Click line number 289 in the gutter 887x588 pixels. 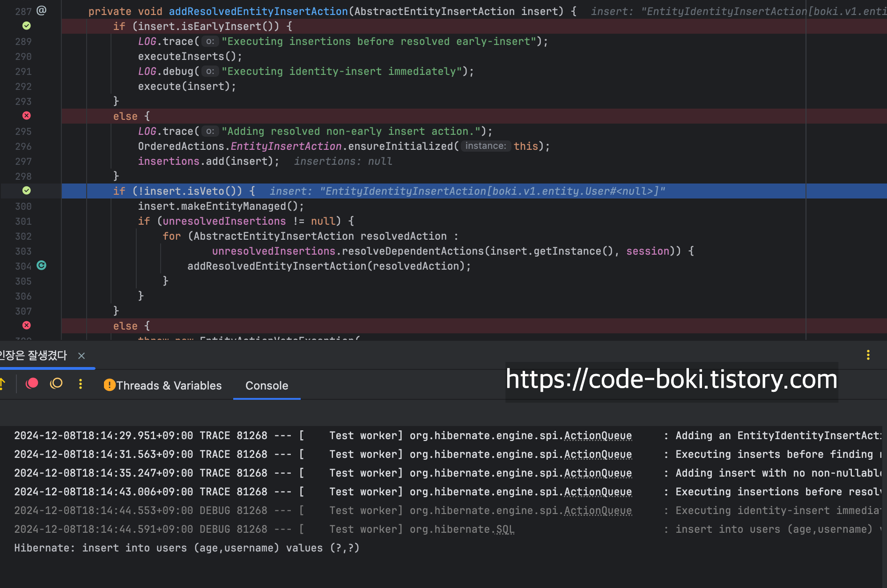click(23, 41)
